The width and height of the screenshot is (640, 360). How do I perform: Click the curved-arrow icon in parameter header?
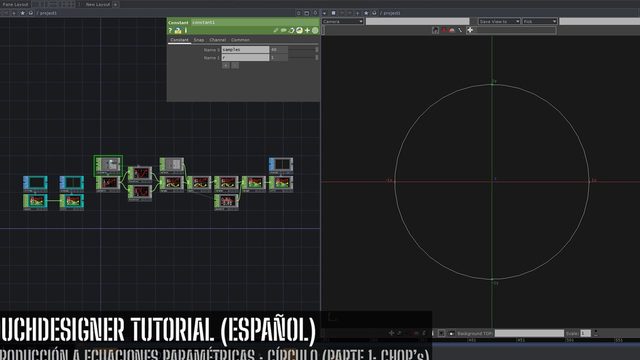point(291,30)
